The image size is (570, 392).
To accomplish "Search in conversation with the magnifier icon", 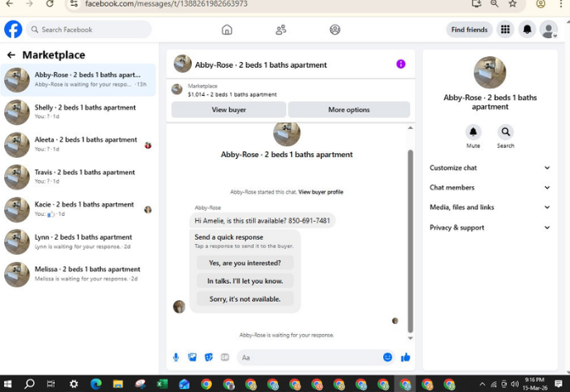I will click(x=505, y=131).
